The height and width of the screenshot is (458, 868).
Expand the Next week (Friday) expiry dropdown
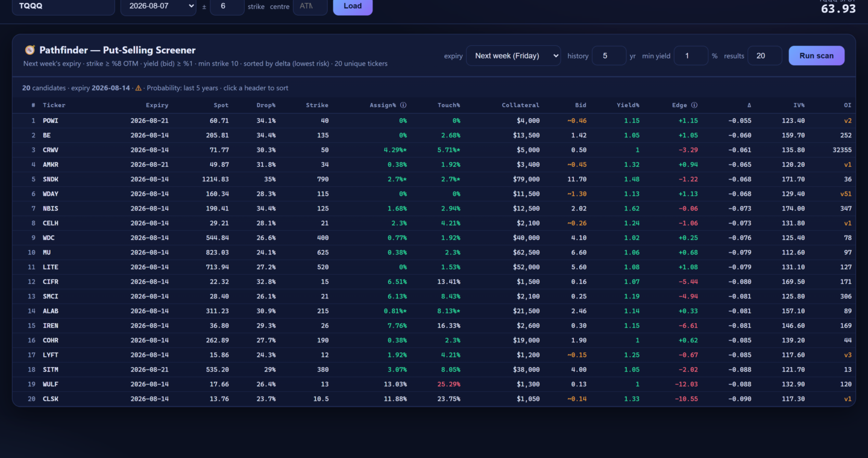pyautogui.click(x=514, y=55)
